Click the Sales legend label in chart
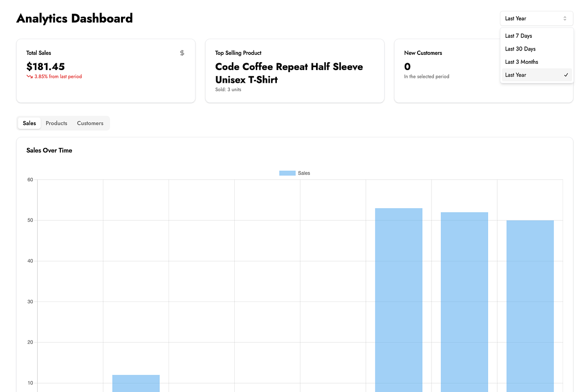This screenshot has height=392, width=588. coord(304,173)
